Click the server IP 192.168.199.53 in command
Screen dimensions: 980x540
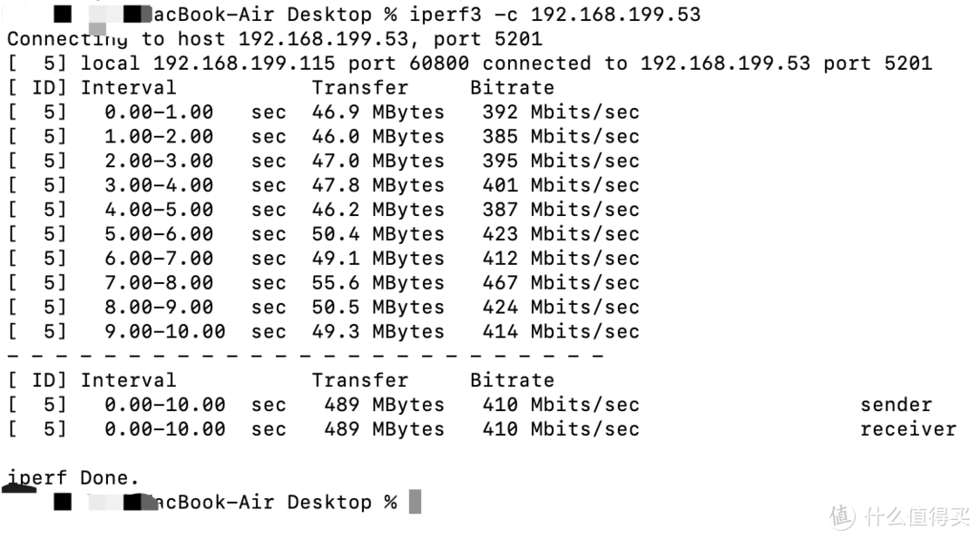coord(615,15)
